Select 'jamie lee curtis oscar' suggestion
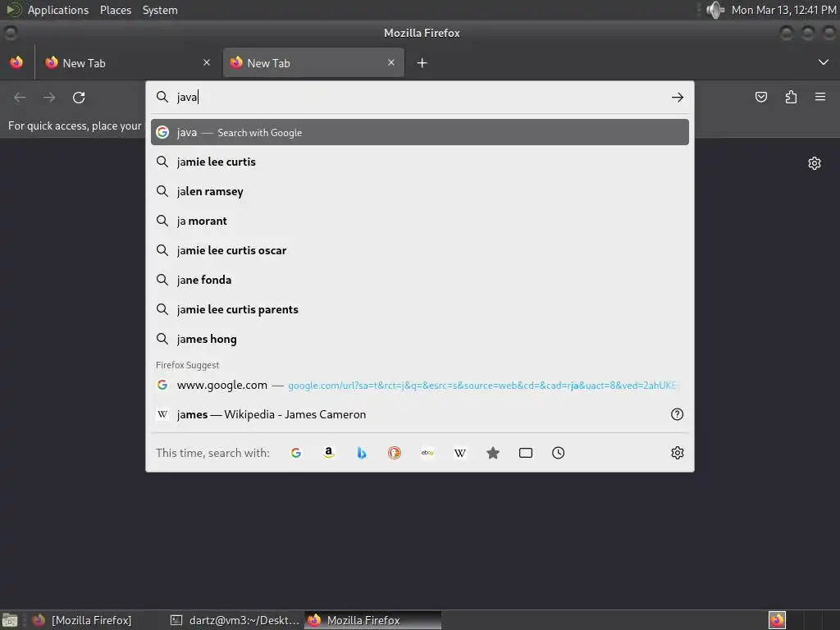Viewport: 840px width, 630px height. coord(419,250)
